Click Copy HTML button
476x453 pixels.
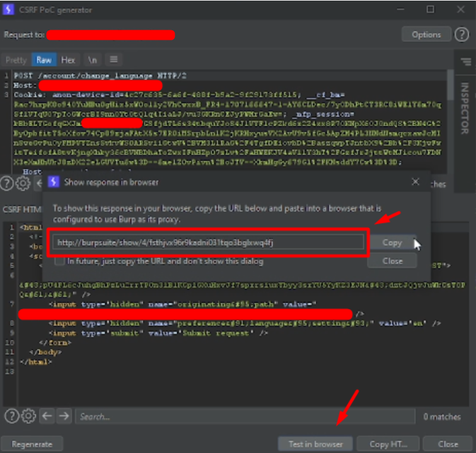click(388, 444)
